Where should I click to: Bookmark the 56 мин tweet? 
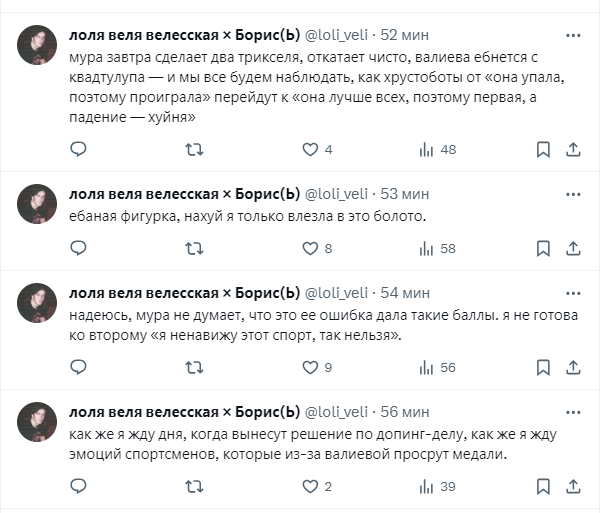(x=543, y=486)
